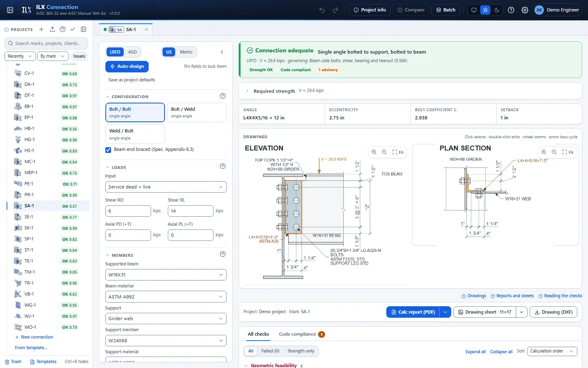The width and height of the screenshot is (588, 368).
Task: Click the redo arrow icon
Action: click(x=336, y=10)
